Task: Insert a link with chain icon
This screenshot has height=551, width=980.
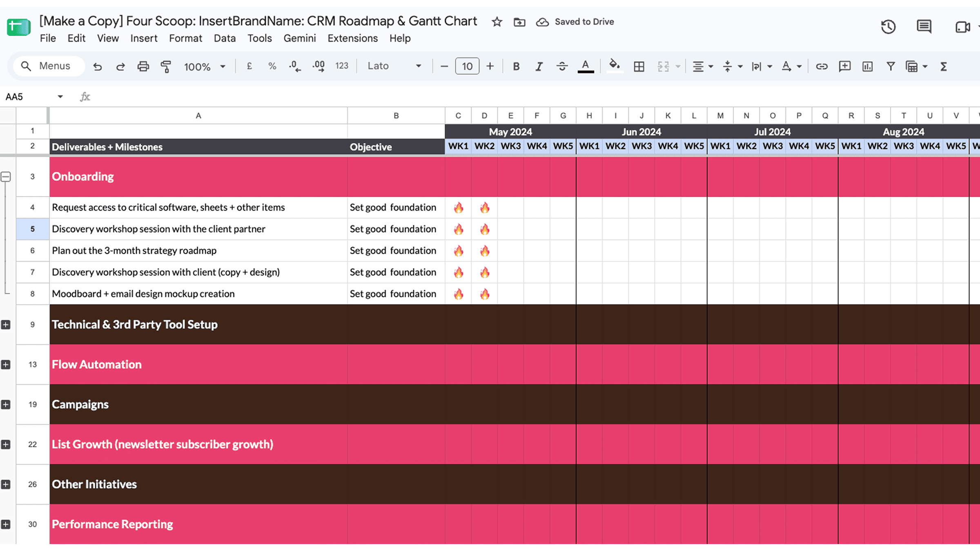Action: (x=822, y=66)
